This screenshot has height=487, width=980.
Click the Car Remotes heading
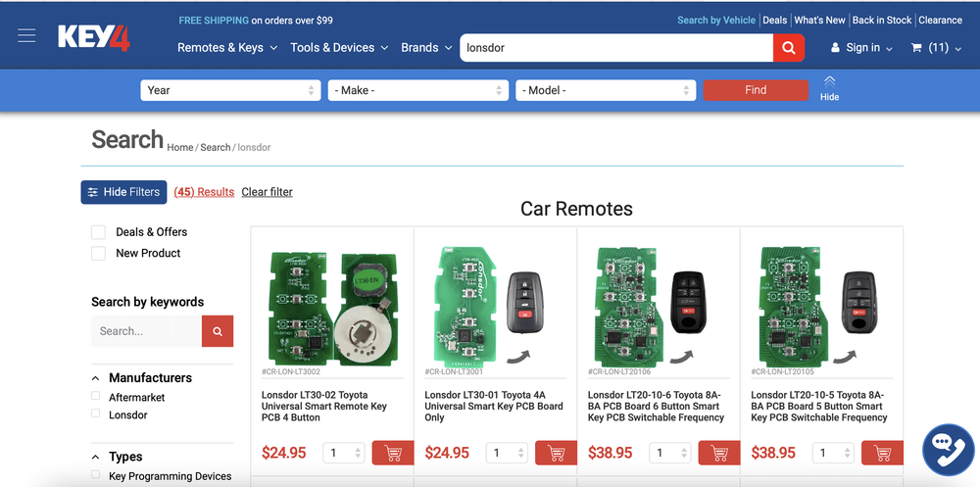(576, 208)
